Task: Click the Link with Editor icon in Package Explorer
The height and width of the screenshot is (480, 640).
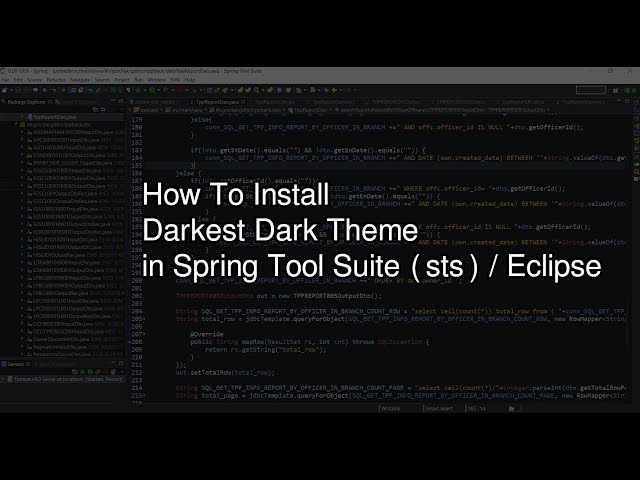Action: [103, 109]
